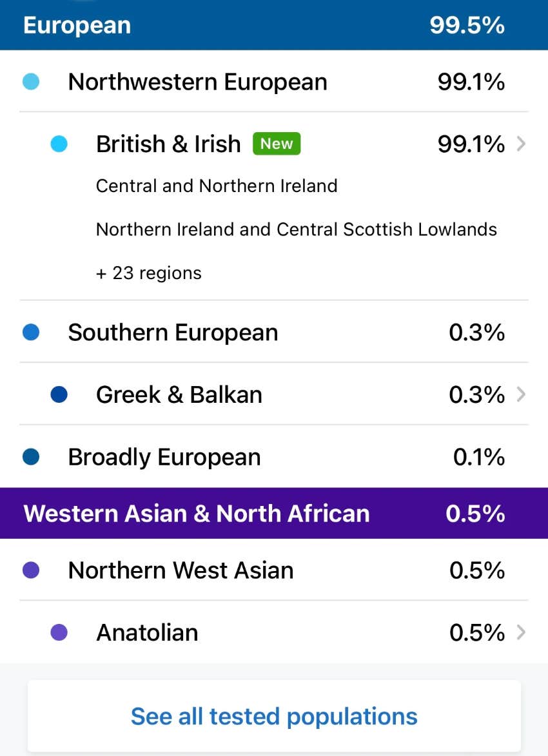The height and width of the screenshot is (756, 548).
Task: Open Central and Northern Ireland region
Action: pos(217,186)
